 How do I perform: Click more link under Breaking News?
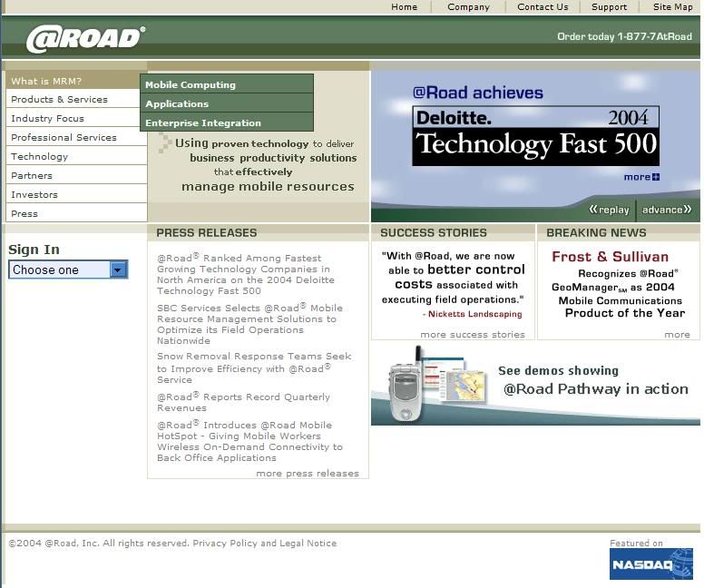[x=677, y=334]
